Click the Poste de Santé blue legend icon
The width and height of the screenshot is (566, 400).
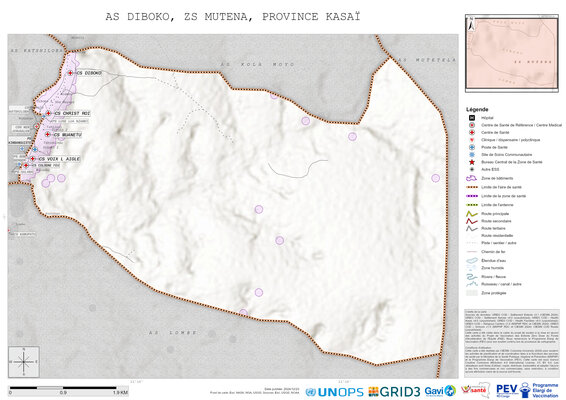[471, 147]
